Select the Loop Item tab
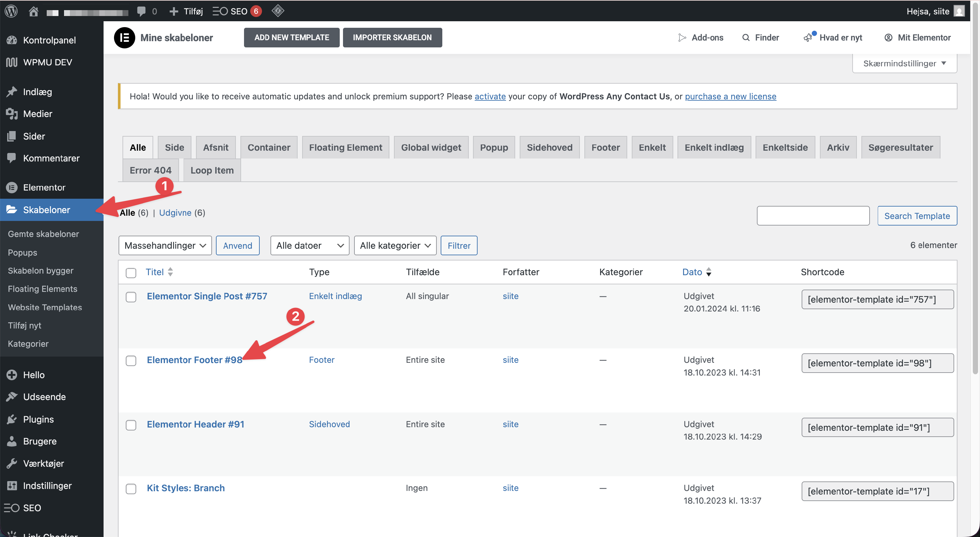Image resolution: width=980 pixels, height=537 pixels. point(212,170)
